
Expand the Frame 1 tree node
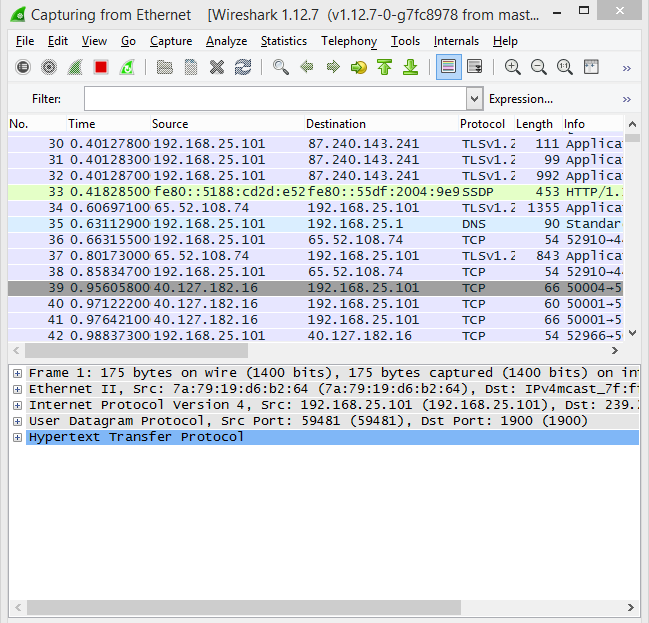coord(17,373)
